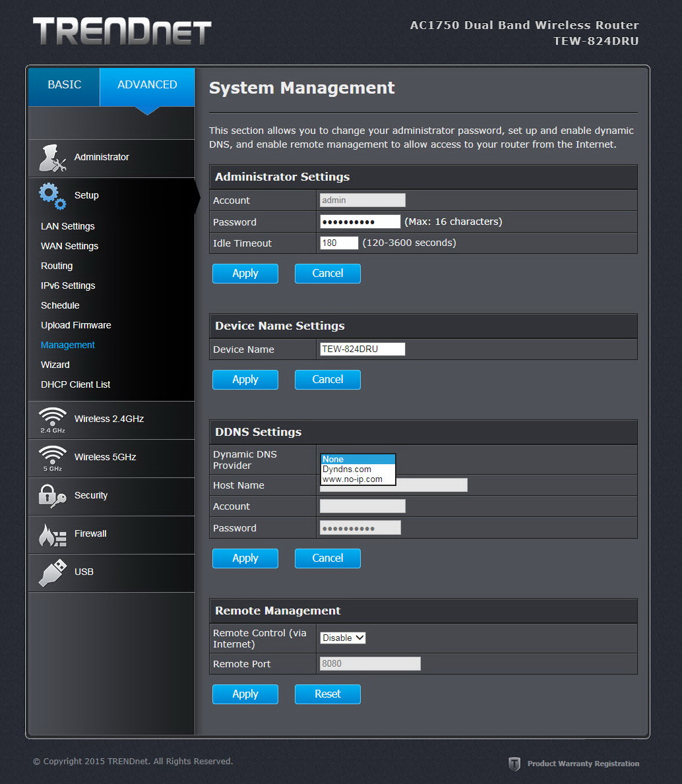This screenshot has width=682, height=784.
Task: Click the Security padlock and key icon
Action: click(52, 496)
